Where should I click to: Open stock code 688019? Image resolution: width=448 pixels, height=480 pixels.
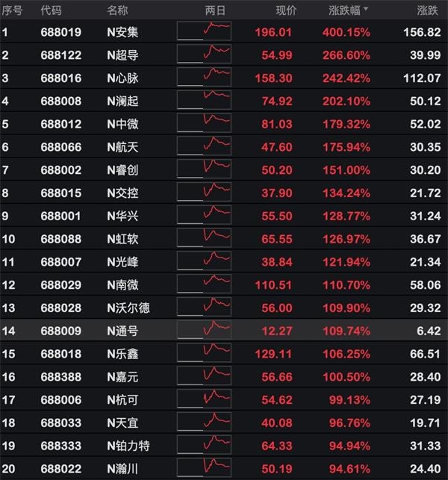61,32
